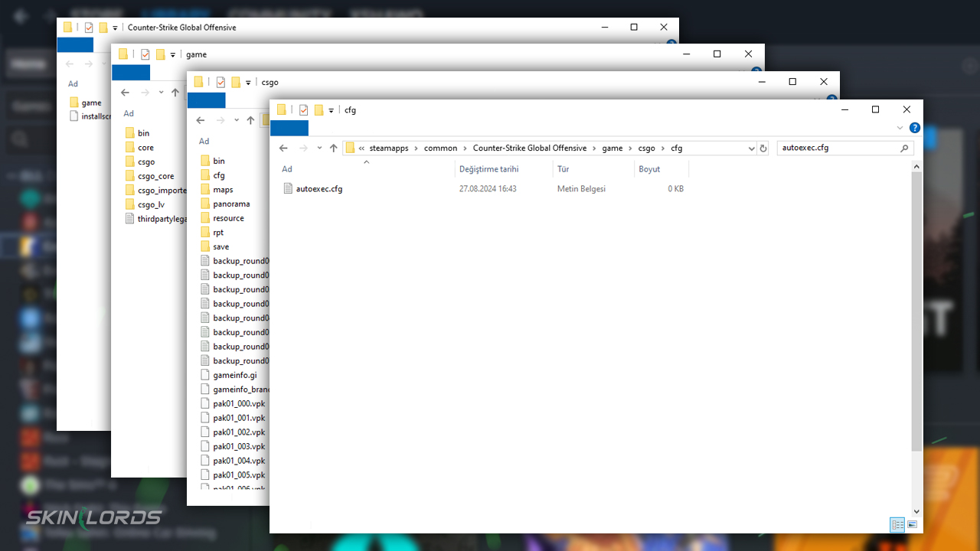Select the autoexec.cfg file

(318, 188)
